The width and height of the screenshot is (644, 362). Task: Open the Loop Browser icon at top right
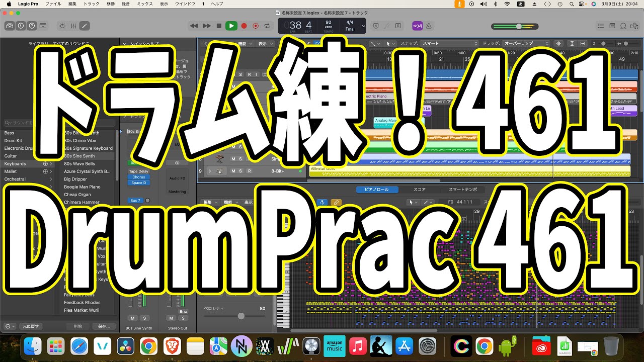(623, 26)
